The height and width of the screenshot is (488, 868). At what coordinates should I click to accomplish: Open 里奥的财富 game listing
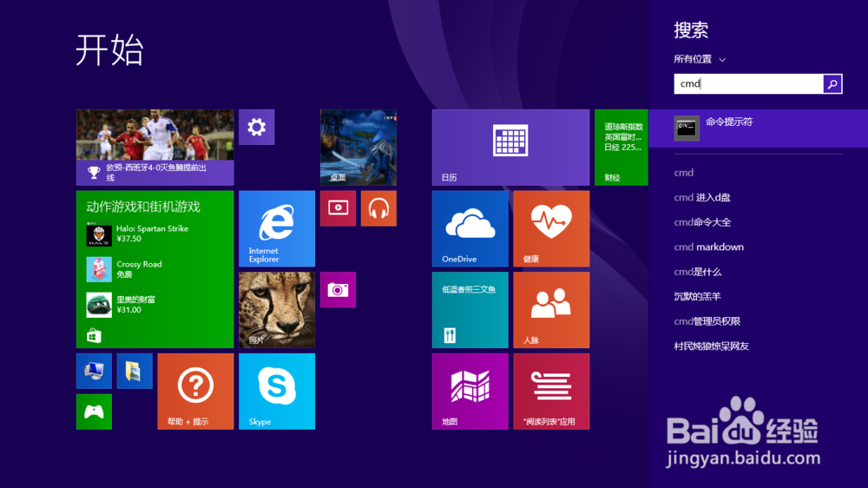[122, 305]
